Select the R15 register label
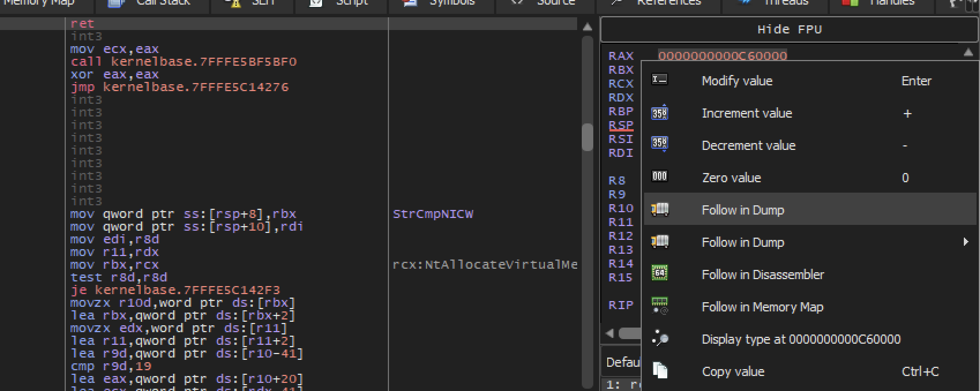This screenshot has width=980, height=391. [621, 277]
